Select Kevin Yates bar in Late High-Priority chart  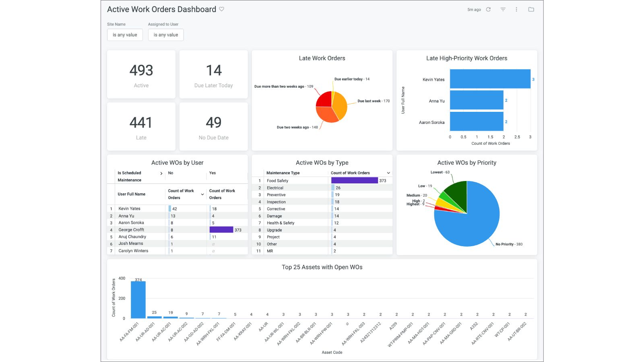click(x=489, y=79)
